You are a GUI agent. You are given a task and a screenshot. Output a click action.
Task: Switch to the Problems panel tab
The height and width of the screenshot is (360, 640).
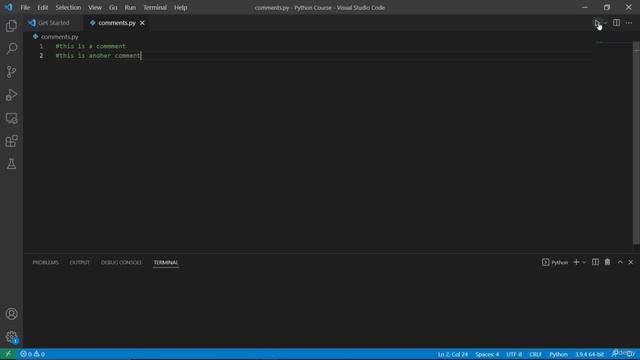point(45,262)
